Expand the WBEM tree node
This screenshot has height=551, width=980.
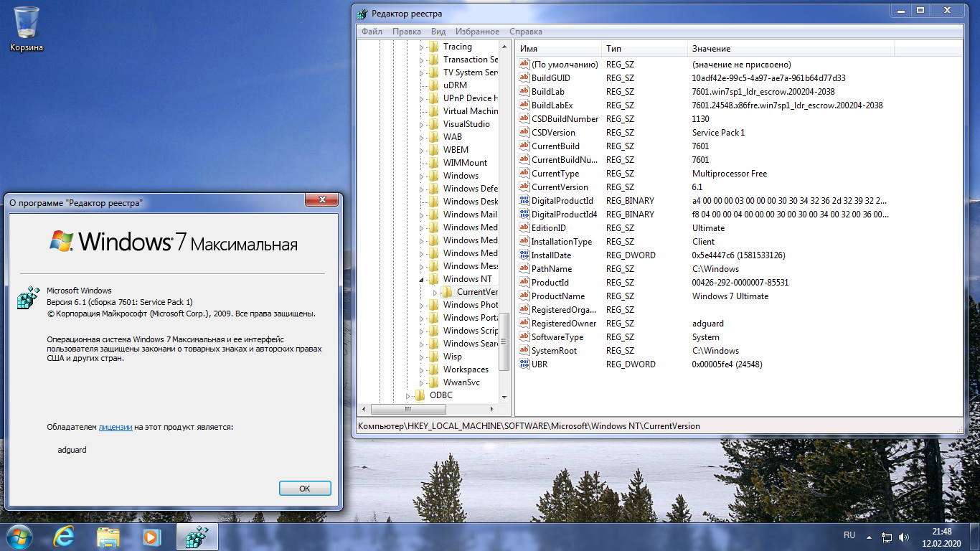pos(422,150)
